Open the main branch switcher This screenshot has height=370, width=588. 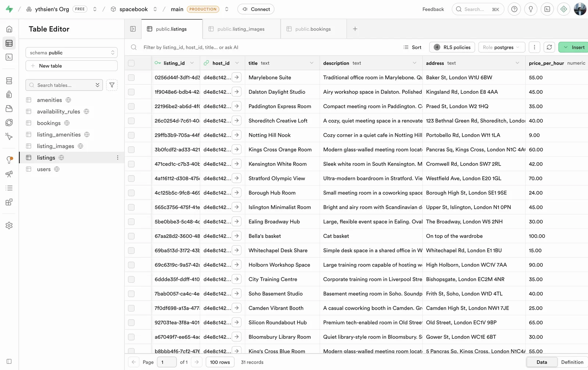click(x=227, y=9)
